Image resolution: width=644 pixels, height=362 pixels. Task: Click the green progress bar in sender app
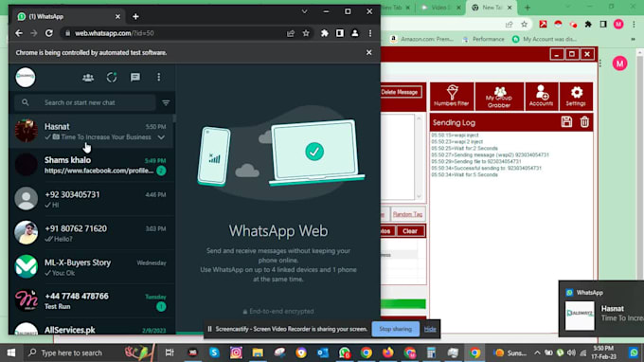point(402,304)
